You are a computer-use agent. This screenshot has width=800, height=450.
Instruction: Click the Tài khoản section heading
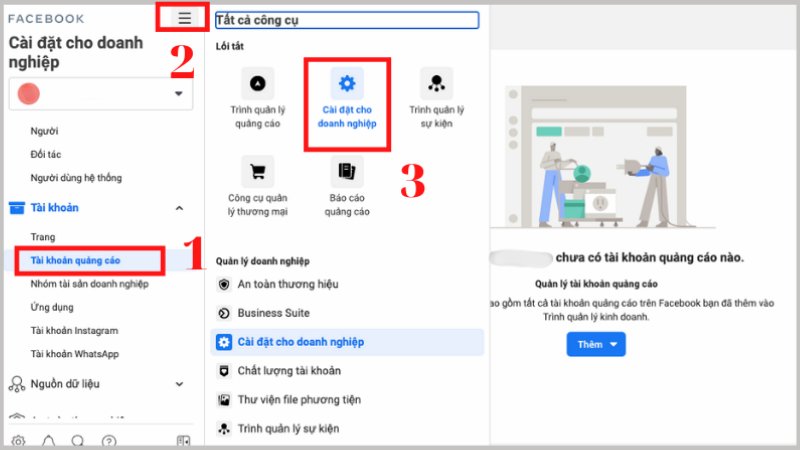(x=55, y=208)
